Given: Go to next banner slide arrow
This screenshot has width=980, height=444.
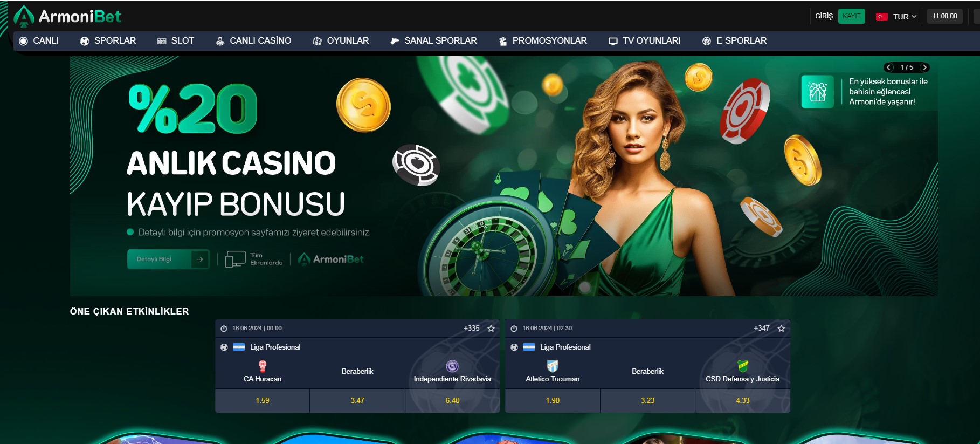Looking at the screenshot, I should 924,67.
